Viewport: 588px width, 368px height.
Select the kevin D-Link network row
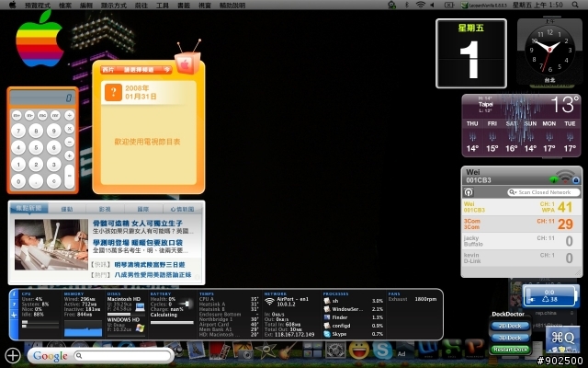[521, 258]
